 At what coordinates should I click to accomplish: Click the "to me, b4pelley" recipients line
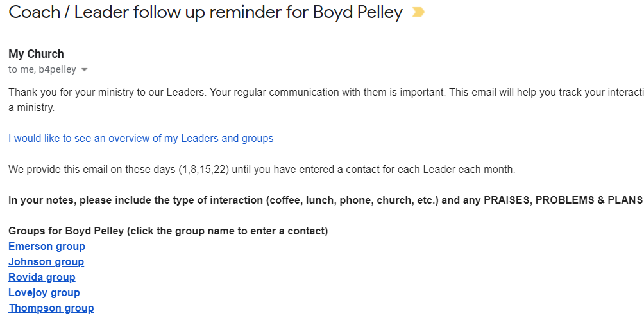click(42, 69)
